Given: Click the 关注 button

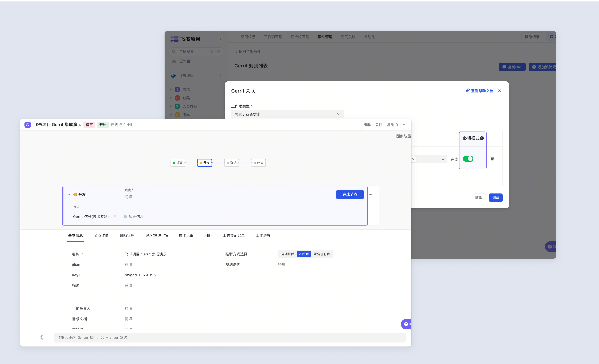Looking at the screenshot, I should tap(379, 125).
